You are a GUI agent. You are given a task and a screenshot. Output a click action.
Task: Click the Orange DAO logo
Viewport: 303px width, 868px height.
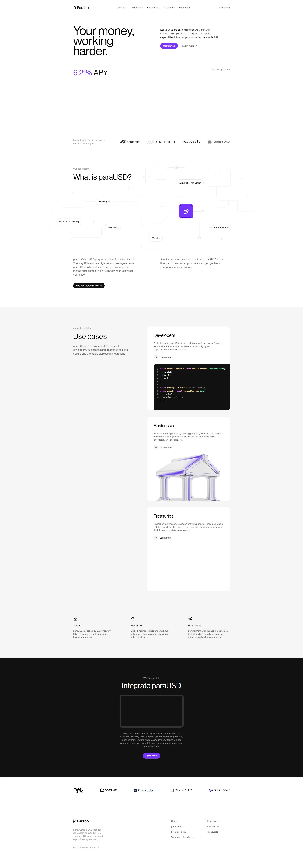[219, 142]
